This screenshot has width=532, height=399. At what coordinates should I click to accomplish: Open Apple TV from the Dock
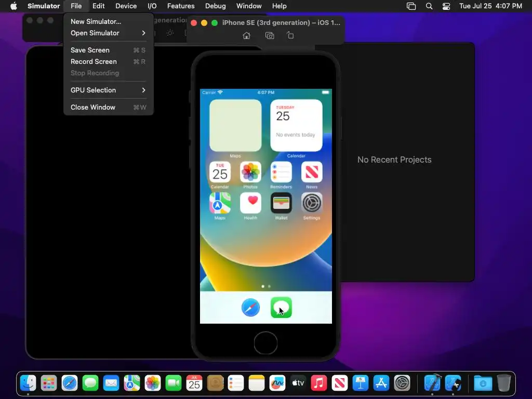tap(298, 383)
